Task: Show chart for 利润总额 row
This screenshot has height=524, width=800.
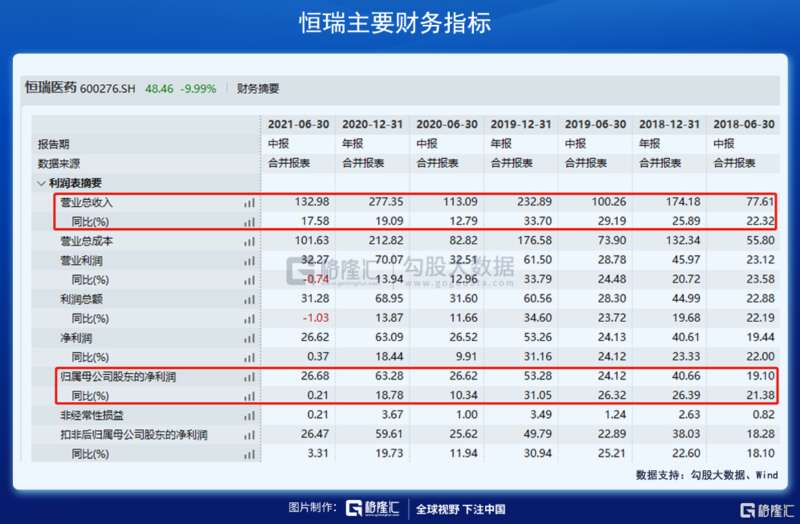Action: tap(247, 299)
